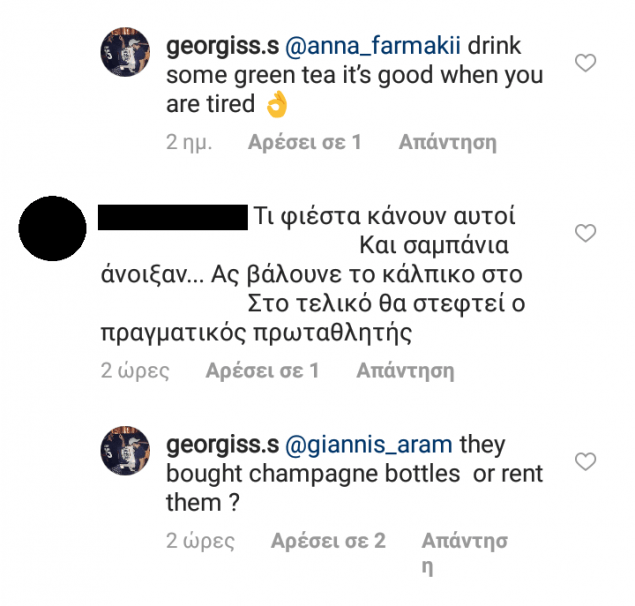Reply to the Greek φιέστα comment

pyautogui.click(x=405, y=371)
